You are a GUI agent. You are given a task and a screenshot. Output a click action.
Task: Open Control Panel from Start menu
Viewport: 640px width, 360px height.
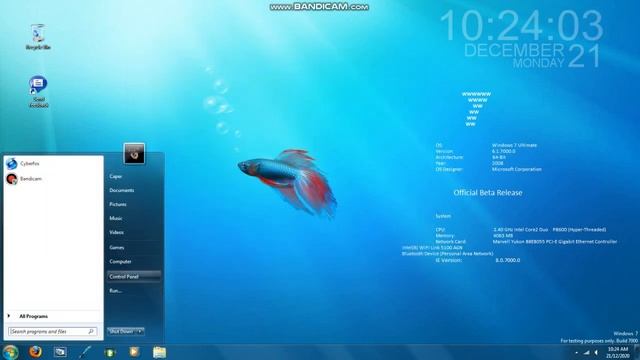coord(134,276)
